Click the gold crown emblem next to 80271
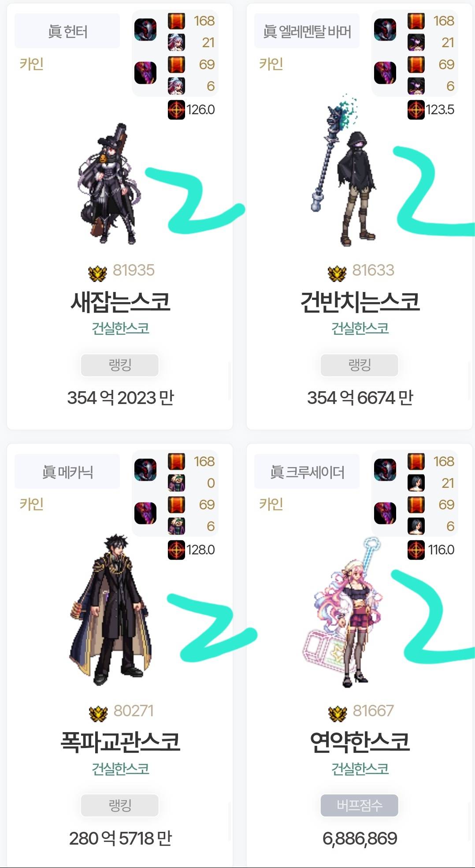The width and height of the screenshot is (475, 868). click(98, 714)
